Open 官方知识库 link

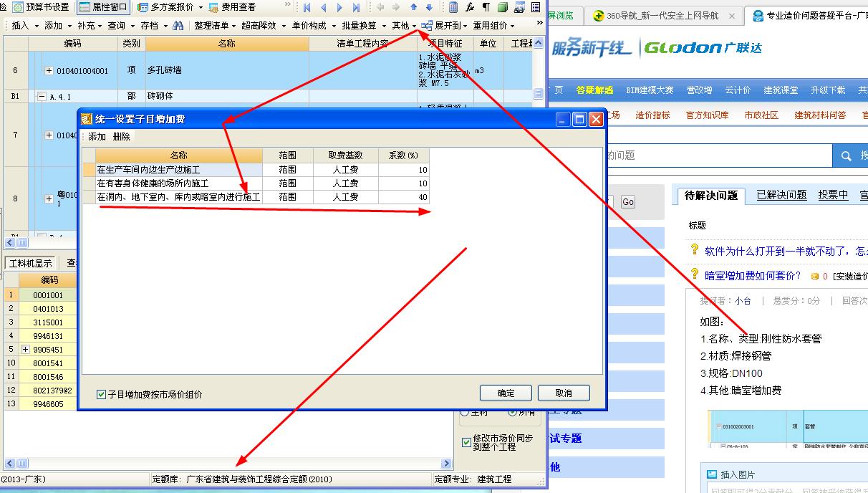707,115
